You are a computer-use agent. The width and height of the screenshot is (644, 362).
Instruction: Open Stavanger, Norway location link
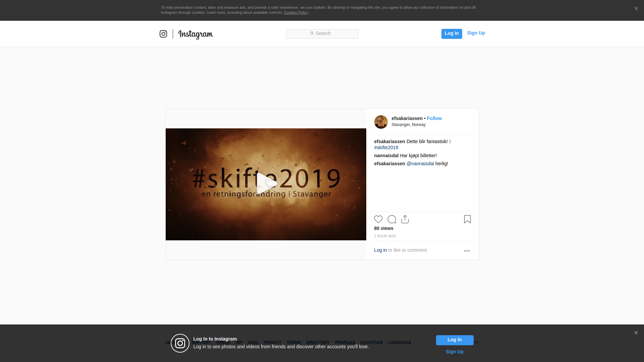click(408, 125)
